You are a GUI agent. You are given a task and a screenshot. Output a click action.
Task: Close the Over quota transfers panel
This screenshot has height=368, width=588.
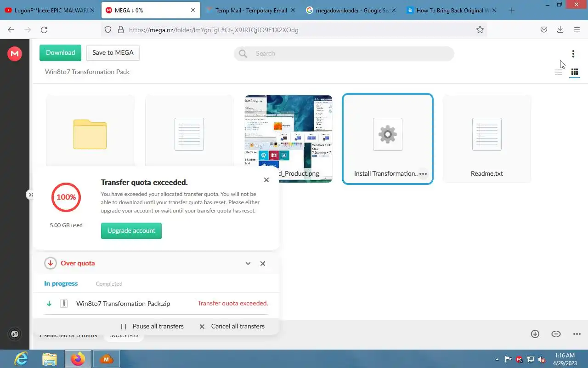263,264
